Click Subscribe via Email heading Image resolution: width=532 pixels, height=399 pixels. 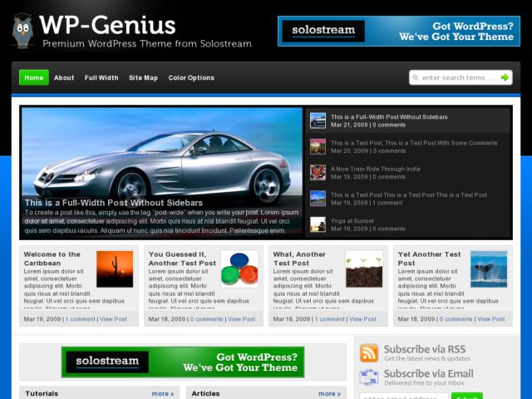pos(429,373)
